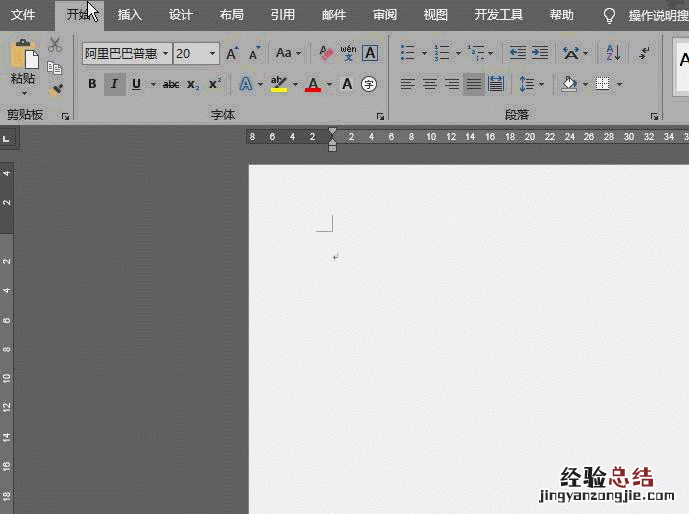Apply the red font color swatch
Viewport: 689px width, 514px height.
click(313, 84)
